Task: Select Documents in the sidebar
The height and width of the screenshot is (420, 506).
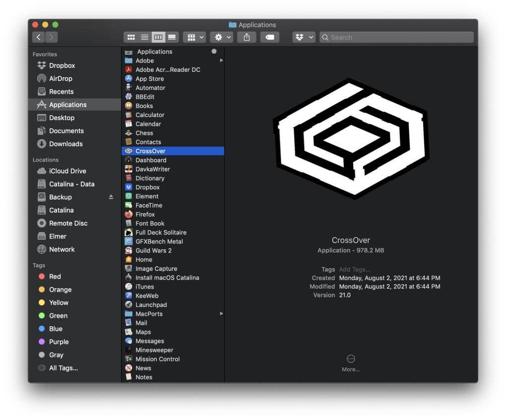Action: [x=75, y=130]
